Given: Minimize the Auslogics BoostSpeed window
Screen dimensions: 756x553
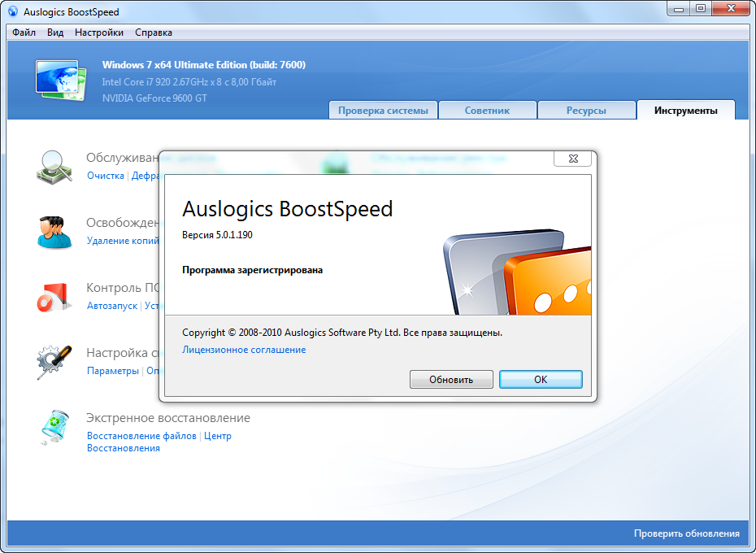Looking at the screenshot, I should click(679, 9).
